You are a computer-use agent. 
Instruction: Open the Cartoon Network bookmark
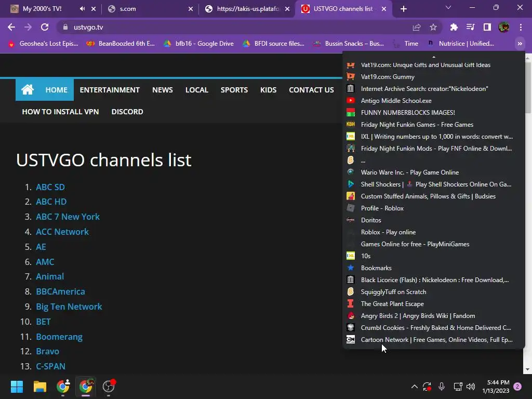pyautogui.click(x=434, y=340)
